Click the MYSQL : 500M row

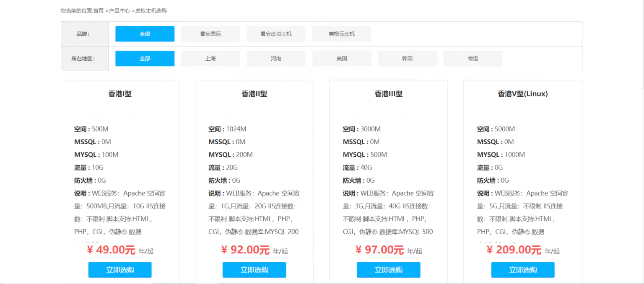click(365, 155)
